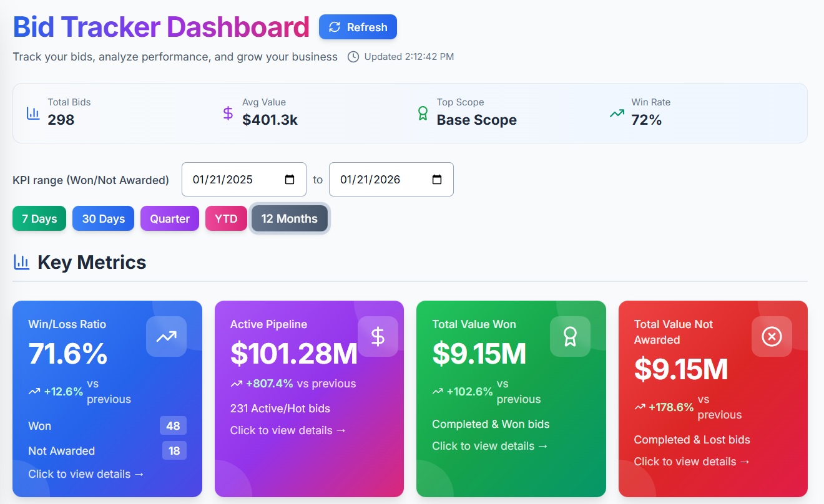This screenshot has width=824, height=504.
Task: Click the bar chart icon beside Total Bids
Action: click(x=33, y=113)
